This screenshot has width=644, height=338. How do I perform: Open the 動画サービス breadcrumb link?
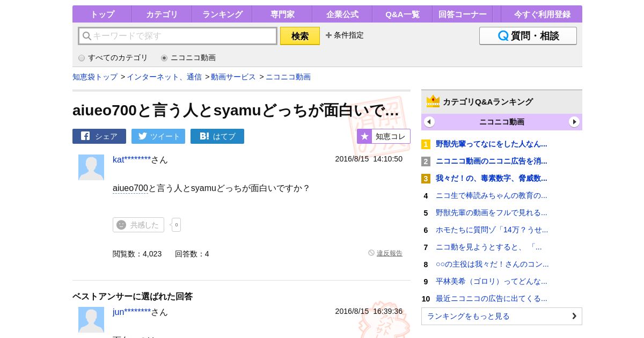233,77
